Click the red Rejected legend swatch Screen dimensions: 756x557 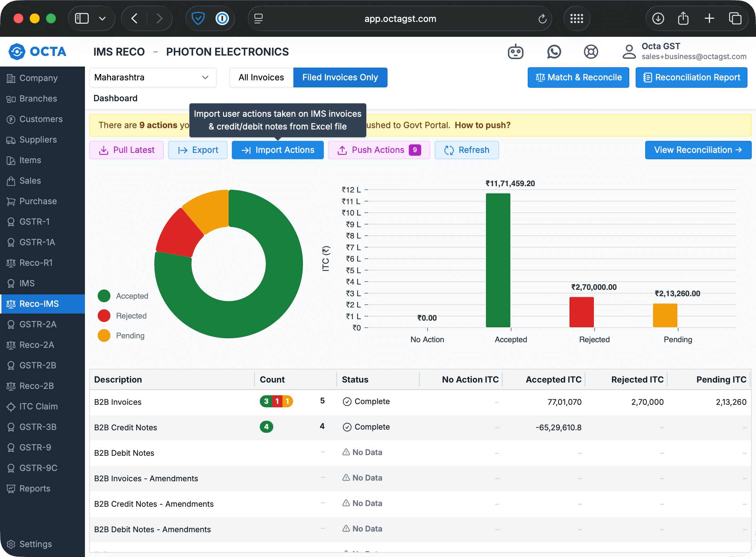click(104, 316)
